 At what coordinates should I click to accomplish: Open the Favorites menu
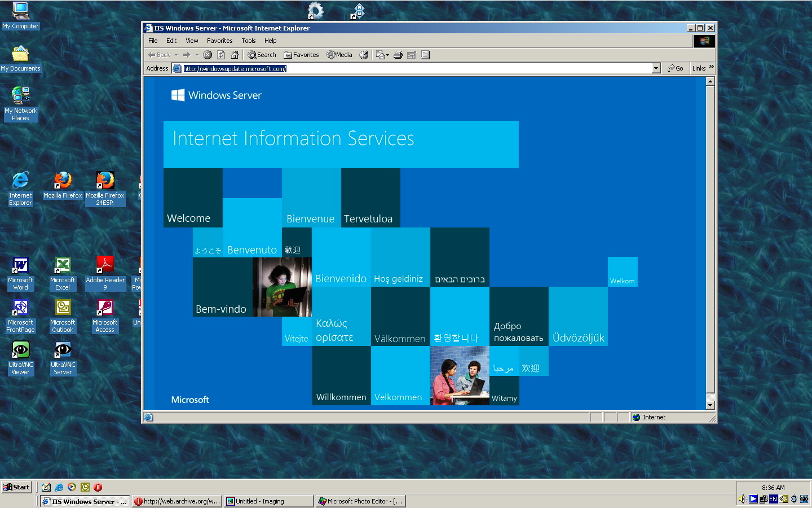[219, 41]
